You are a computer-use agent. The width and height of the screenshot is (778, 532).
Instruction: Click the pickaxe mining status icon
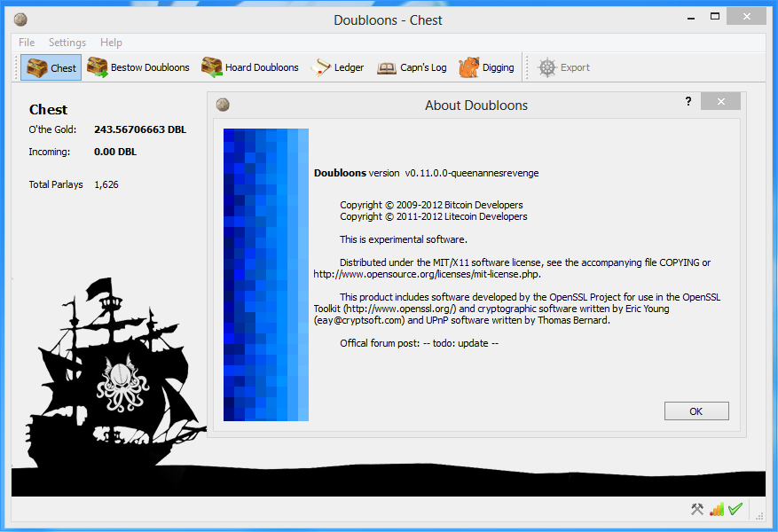(697, 509)
